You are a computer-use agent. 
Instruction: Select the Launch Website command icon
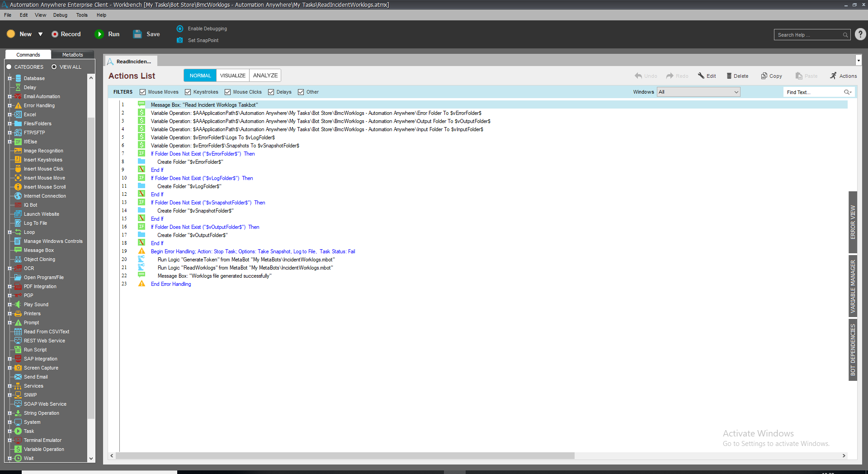click(18, 214)
